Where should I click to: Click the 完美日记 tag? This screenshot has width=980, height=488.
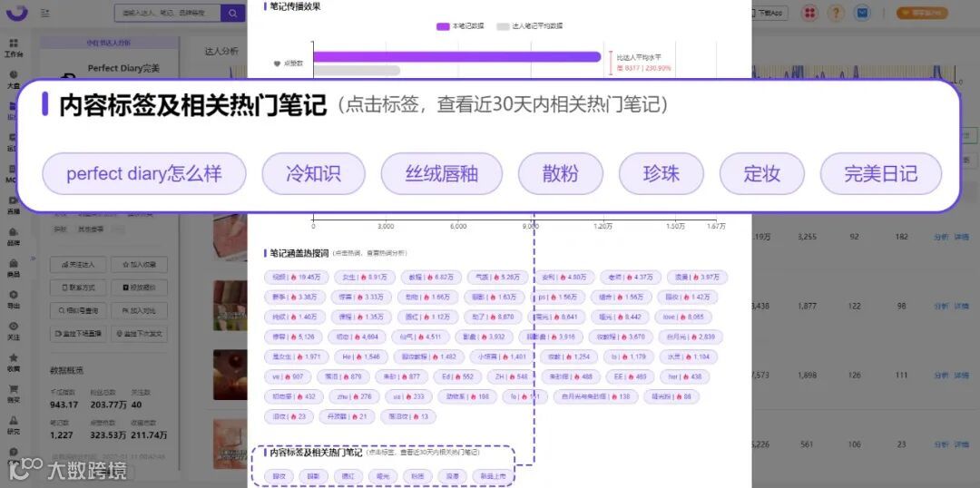880,173
